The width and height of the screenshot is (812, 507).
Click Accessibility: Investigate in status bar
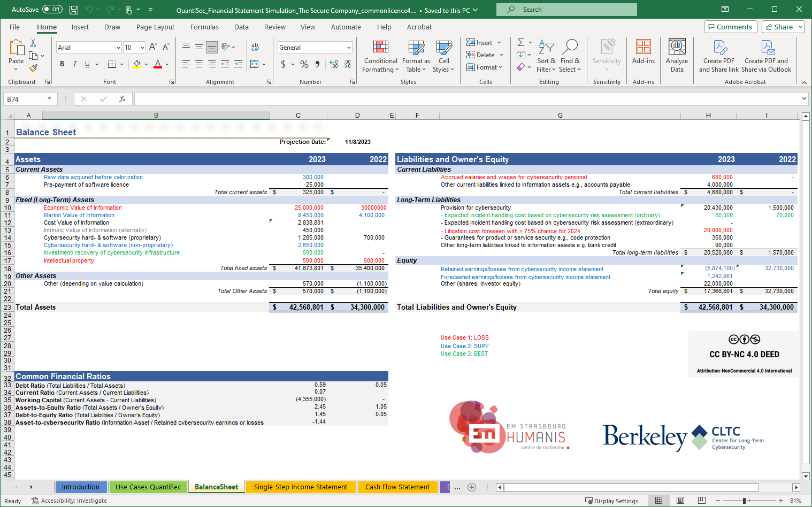coord(69,501)
